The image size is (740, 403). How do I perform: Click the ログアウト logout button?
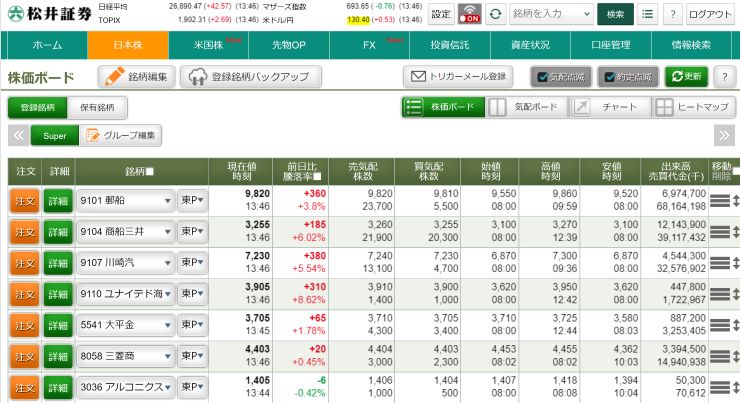click(x=709, y=14)
